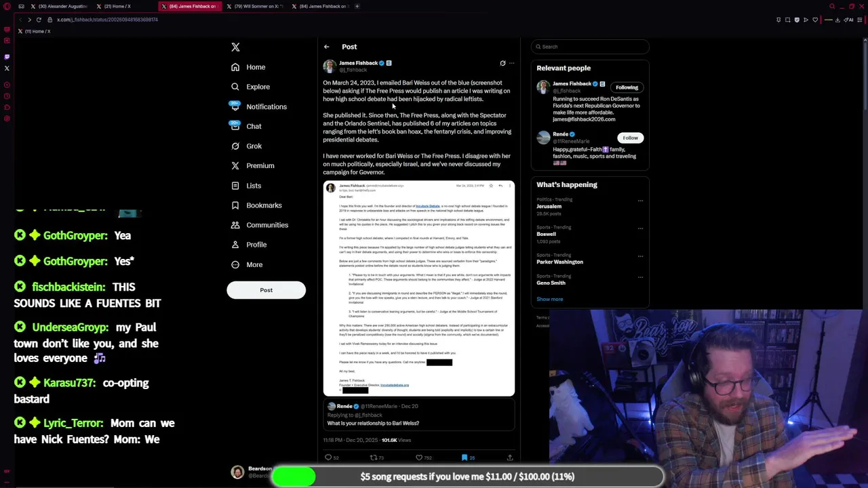The height and width of the screenshot is (488, 868).
Task: Click the address bar URL
Action: pos(107,20)
